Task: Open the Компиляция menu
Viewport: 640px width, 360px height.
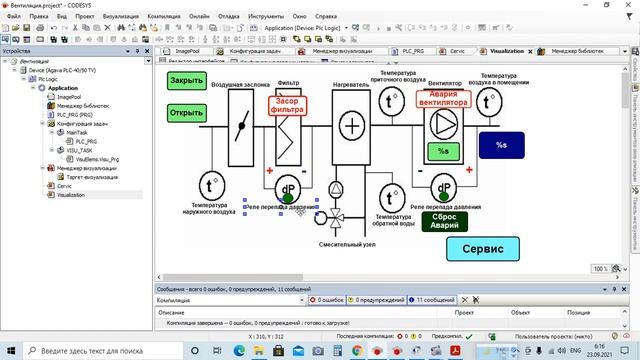Action: click(164, 16)
